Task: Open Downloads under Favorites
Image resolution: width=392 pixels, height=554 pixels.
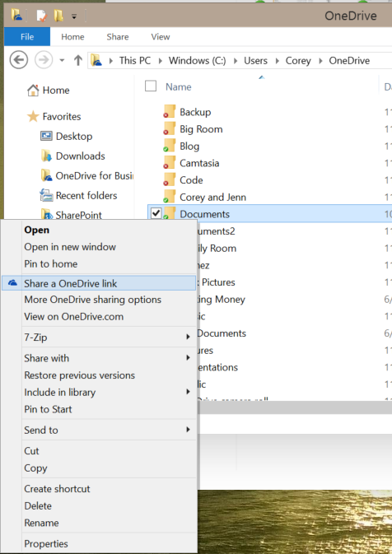Action: pos(80,156)
